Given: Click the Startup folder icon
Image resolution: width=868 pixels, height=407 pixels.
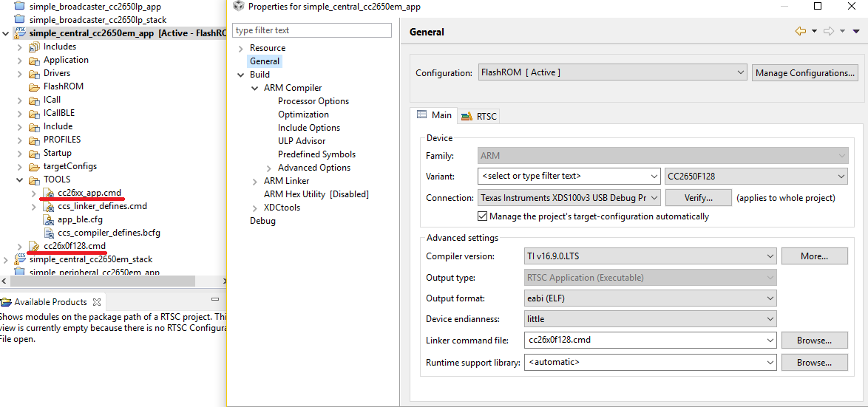Looking at the screenshot, I should coord(34,153).
